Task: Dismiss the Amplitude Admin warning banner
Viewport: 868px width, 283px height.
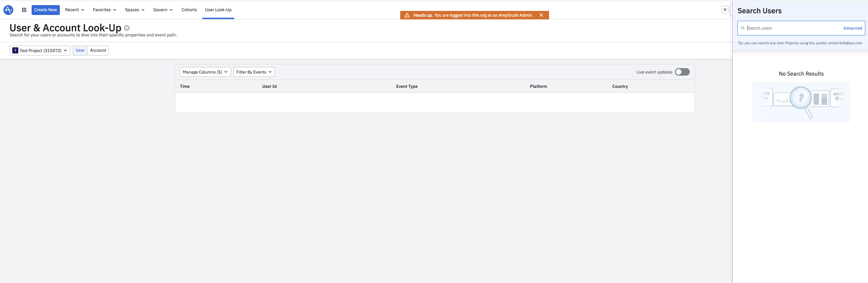Action: click(x=541, y=15)
